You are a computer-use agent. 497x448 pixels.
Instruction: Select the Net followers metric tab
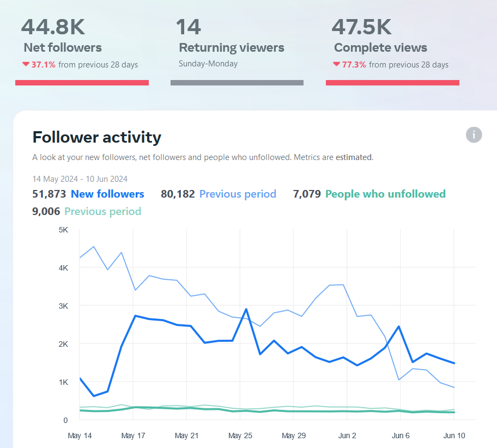tap(63, 48)
